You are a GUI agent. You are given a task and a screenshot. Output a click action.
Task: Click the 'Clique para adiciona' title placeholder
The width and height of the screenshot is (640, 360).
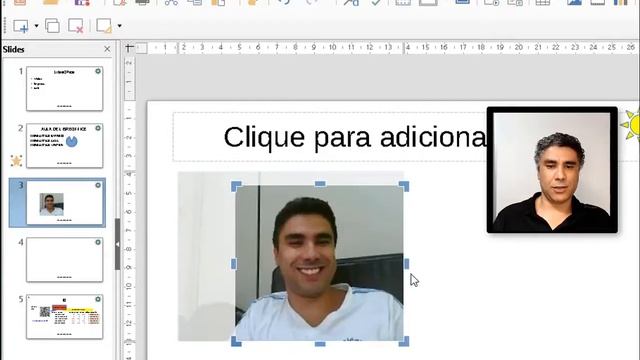[355, 137]
